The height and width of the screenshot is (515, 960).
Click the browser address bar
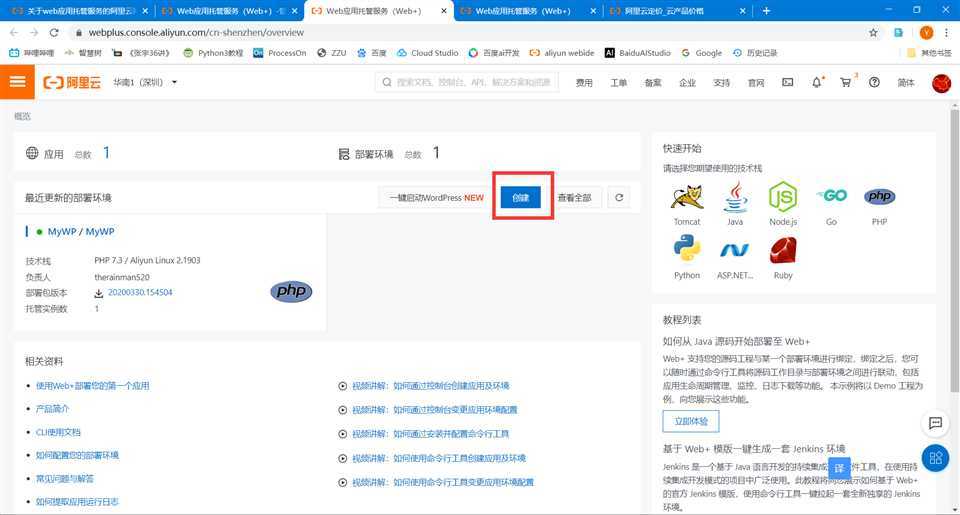(x=465, y=32)
